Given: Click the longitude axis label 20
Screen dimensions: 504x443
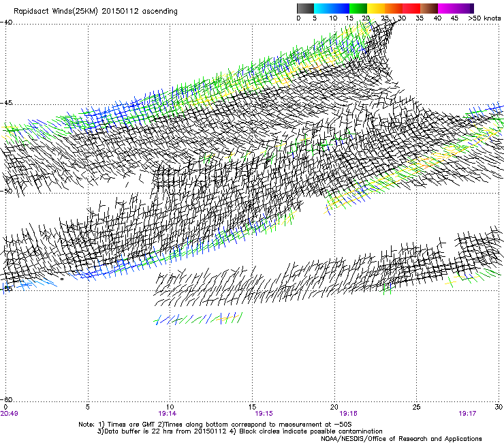Looking at the screenshot, I should [334, 407].
